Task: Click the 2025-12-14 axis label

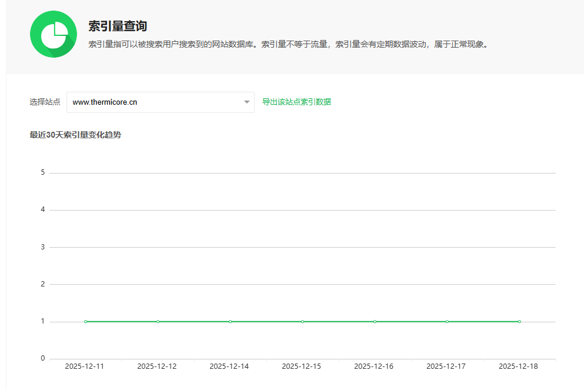Action: pos(229,366)
